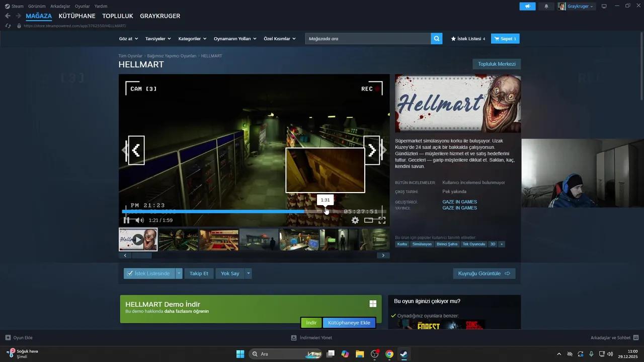Show previous media with the left arrow
This screenshot has height=362, width=644.
[136, 150]
